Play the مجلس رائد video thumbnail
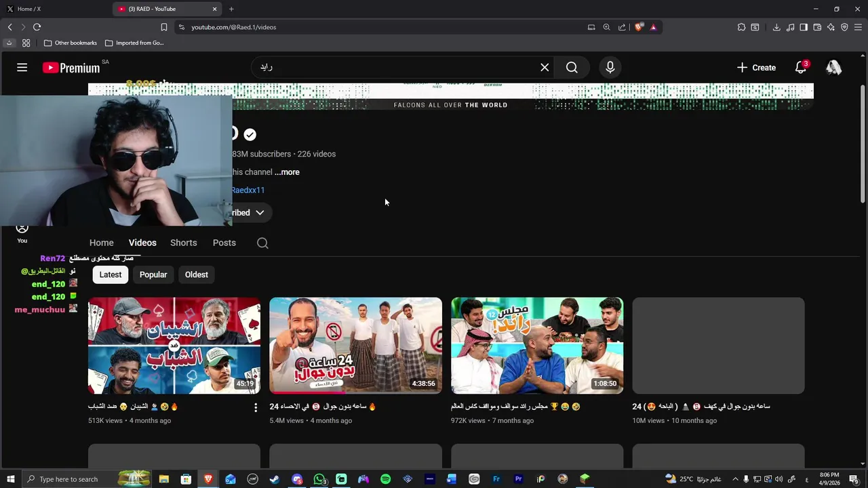This screenshot has height=488, width=868. [537, 346]
